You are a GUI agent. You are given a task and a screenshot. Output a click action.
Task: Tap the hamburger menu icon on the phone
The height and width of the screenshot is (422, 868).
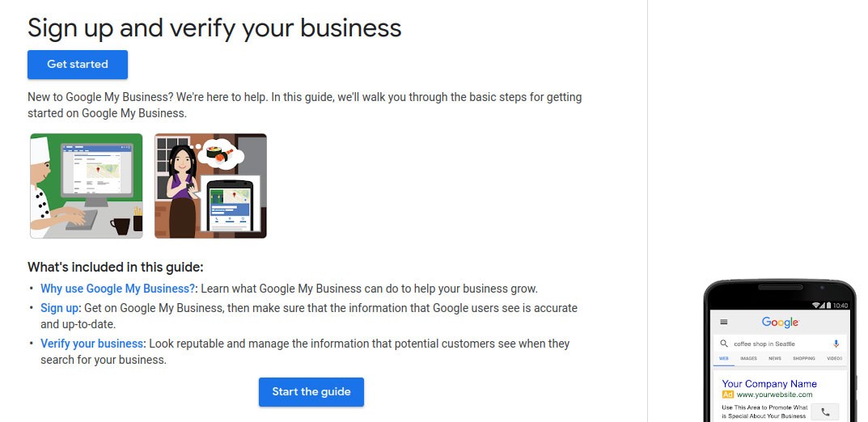724,322
